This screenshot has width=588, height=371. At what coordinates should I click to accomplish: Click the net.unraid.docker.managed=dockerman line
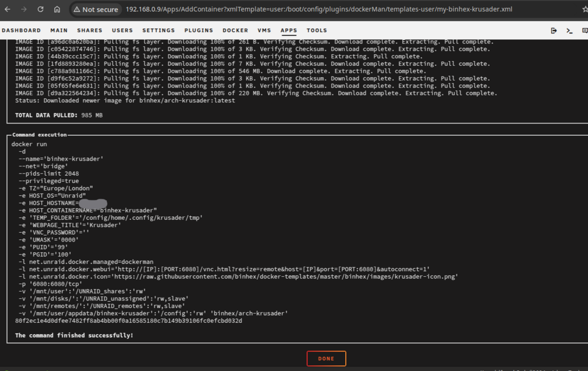pos(86,262)
